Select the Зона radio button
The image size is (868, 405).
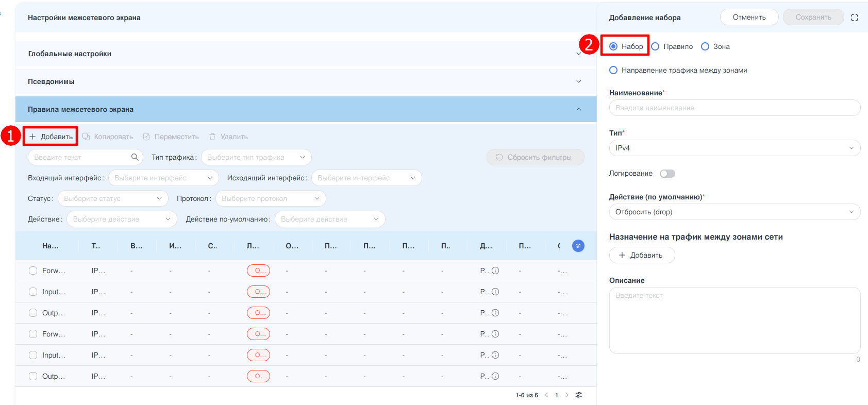click(705, 46)
